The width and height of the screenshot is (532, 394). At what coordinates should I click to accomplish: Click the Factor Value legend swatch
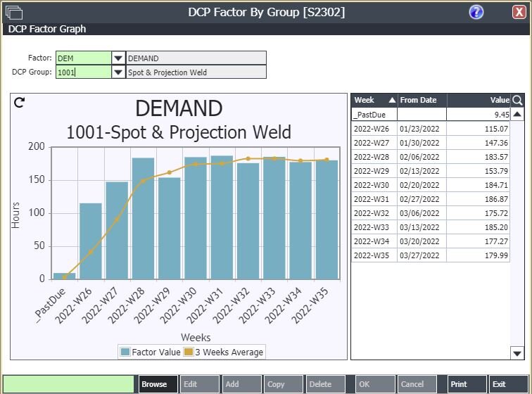(125, 352)
